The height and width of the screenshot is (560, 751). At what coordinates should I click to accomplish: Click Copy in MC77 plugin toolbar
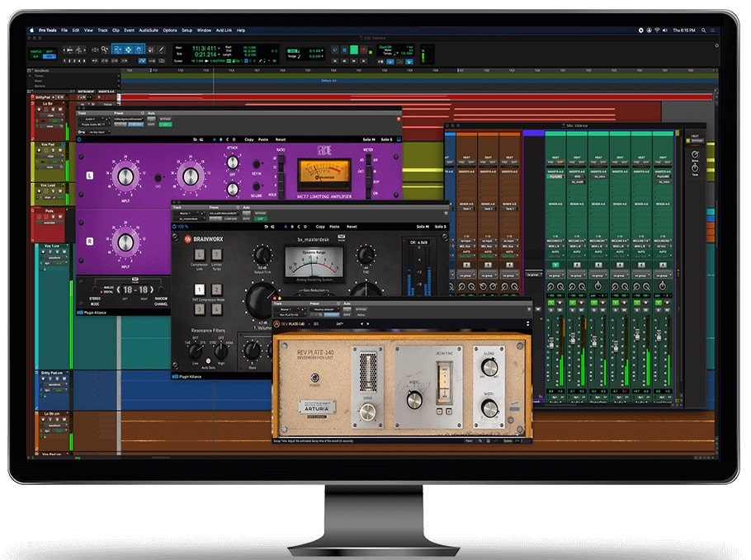click(249, 139)
